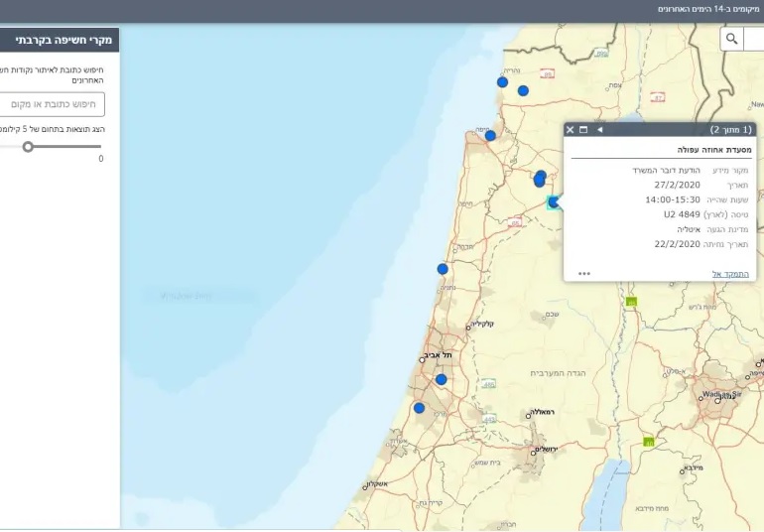764x532 pixels.
Task: Click the magnifier search icon on map
Action: (x=732, y=39)
